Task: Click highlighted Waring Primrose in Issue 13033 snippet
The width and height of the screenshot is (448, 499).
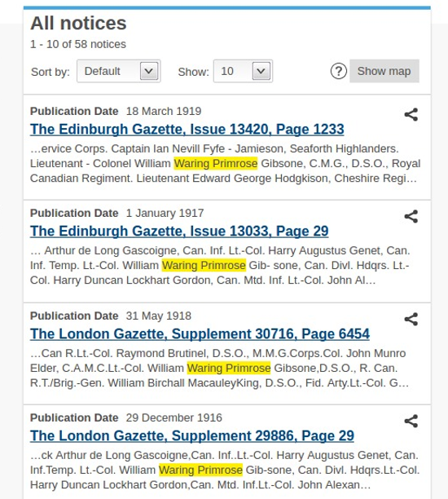Action: pos(204,266)
